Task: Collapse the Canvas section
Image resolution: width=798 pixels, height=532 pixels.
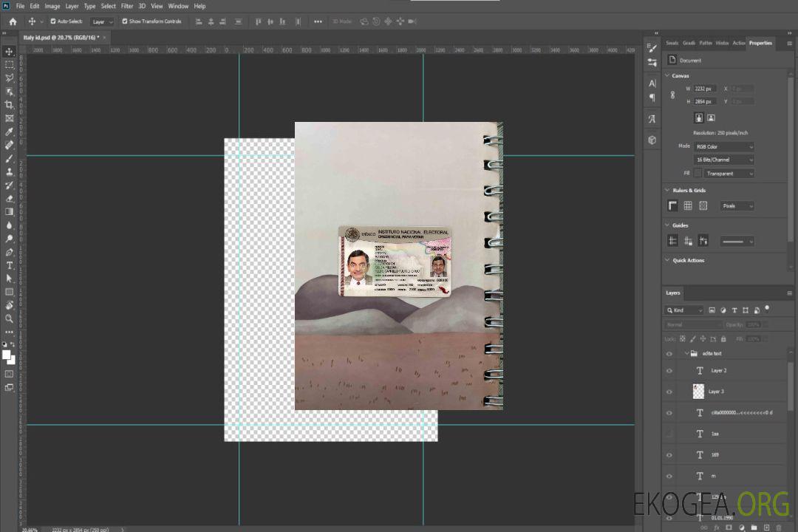Action: tap(668, 75)
